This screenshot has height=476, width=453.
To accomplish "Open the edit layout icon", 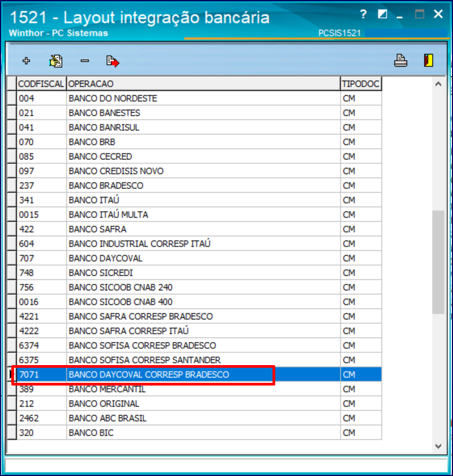I will (x=56, y=61).
